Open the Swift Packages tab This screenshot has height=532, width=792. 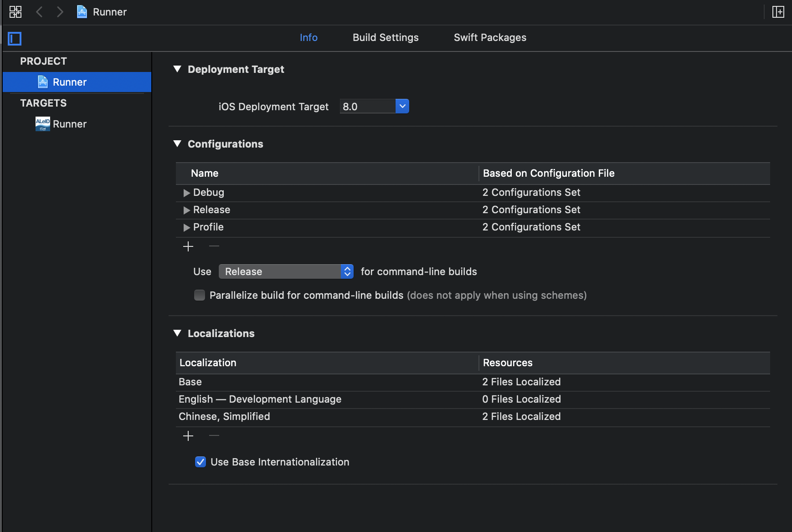(490, 38)
